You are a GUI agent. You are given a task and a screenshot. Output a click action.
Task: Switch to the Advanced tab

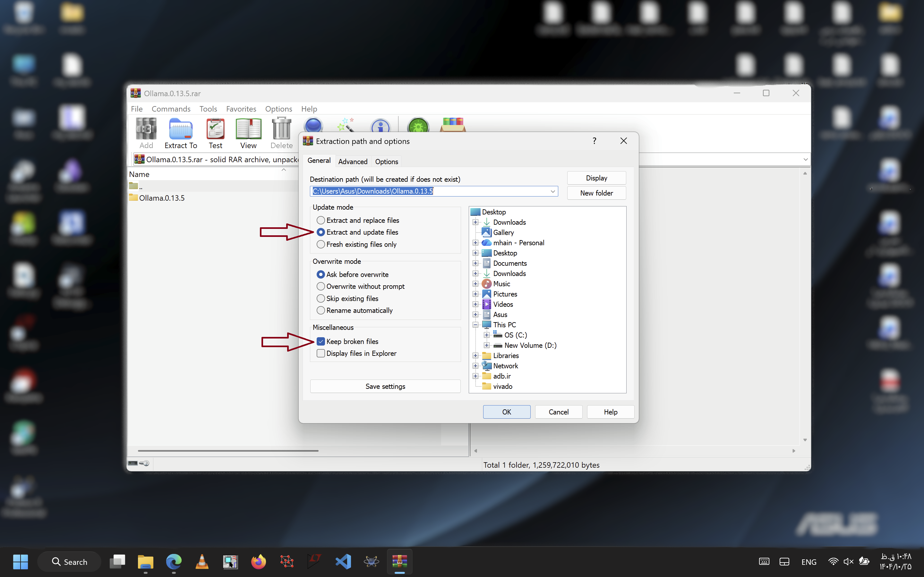click(x=352, y=162)
